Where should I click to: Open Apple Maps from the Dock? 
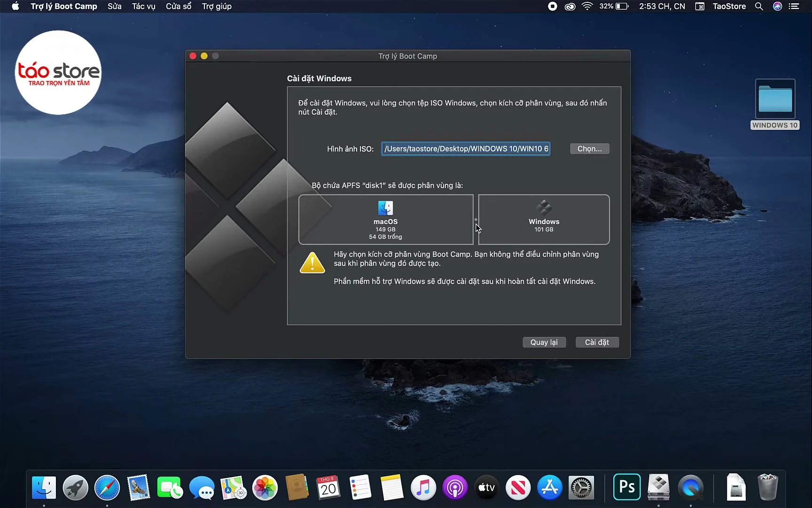[x=234, y=487]
